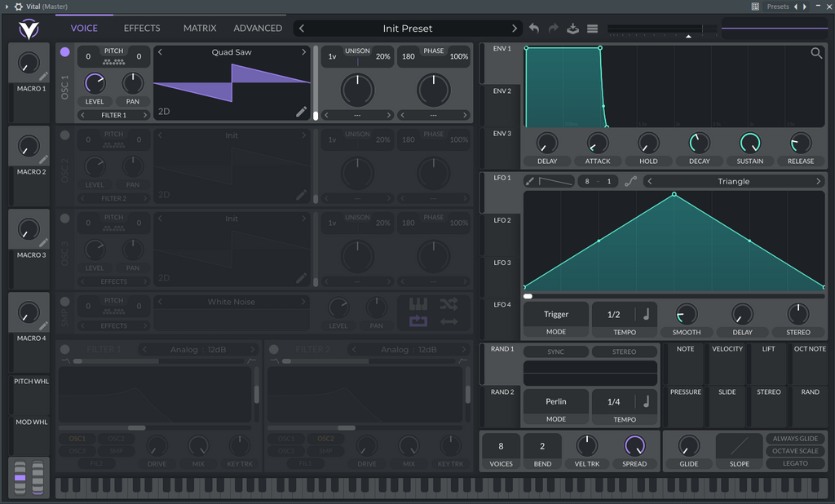This screenshot has height=504, width=835.
Task: Toggle OCTAVE SCALE option
Action: tap(795, 451)
